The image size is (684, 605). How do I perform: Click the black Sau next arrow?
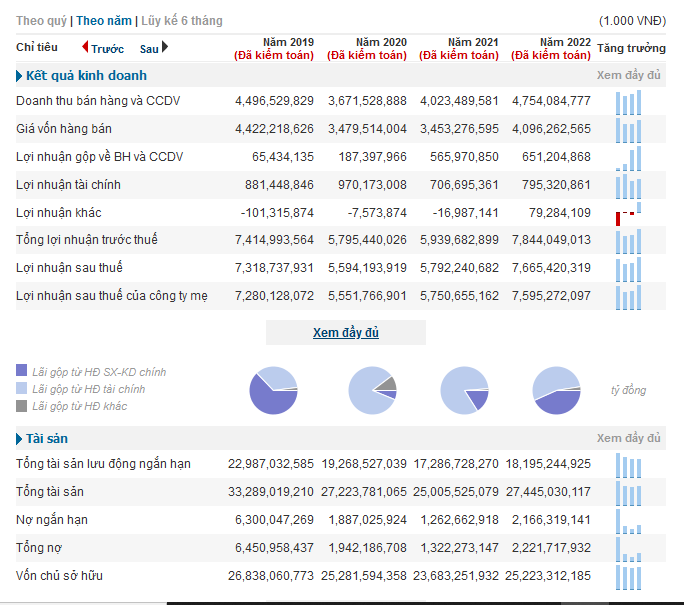coord(165,47)
